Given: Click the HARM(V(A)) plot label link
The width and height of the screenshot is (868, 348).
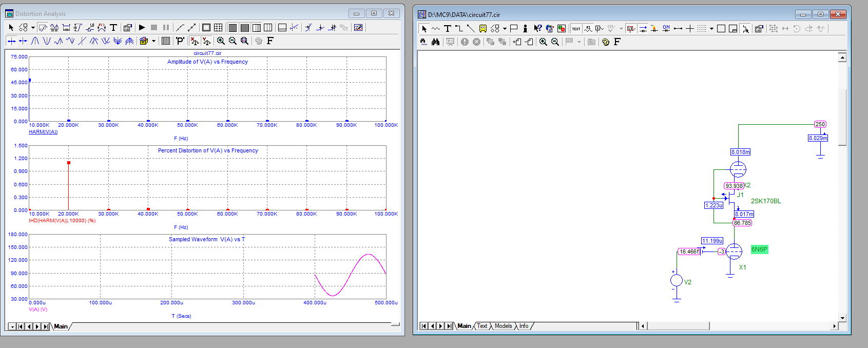Looking at the screenshot, I should pyautogui.click(x=43, y=132).
